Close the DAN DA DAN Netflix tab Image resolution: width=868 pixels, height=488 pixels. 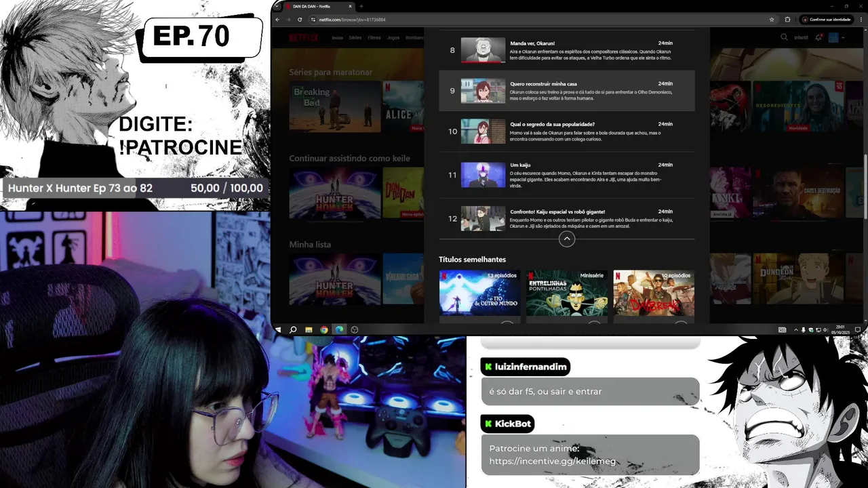tap(351, 6)
